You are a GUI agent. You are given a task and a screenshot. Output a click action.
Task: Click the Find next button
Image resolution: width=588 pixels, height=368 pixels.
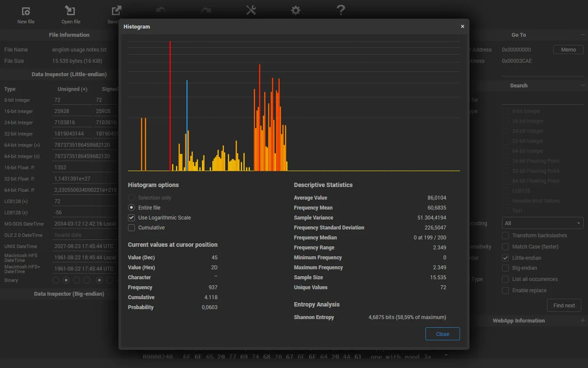coord(564,305)
